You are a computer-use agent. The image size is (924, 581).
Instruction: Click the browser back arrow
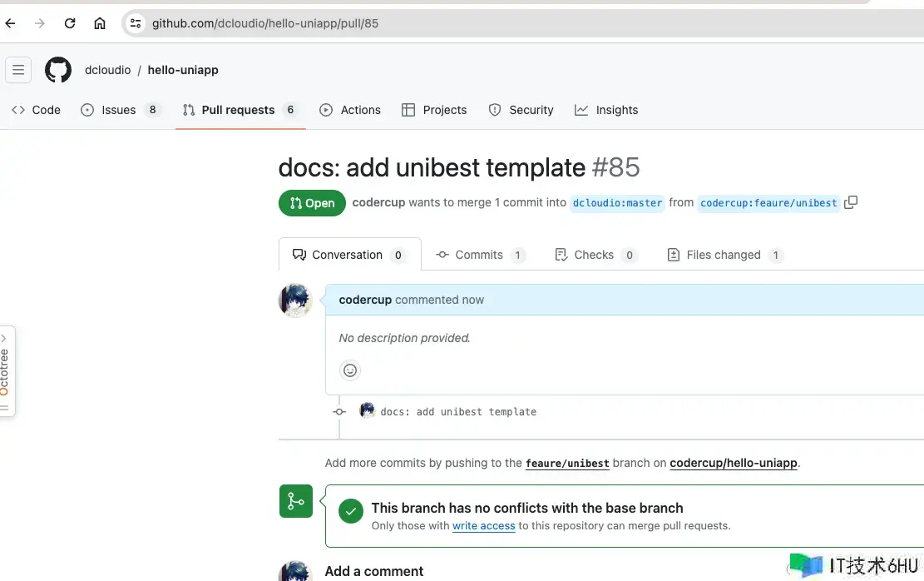(11, 23)
